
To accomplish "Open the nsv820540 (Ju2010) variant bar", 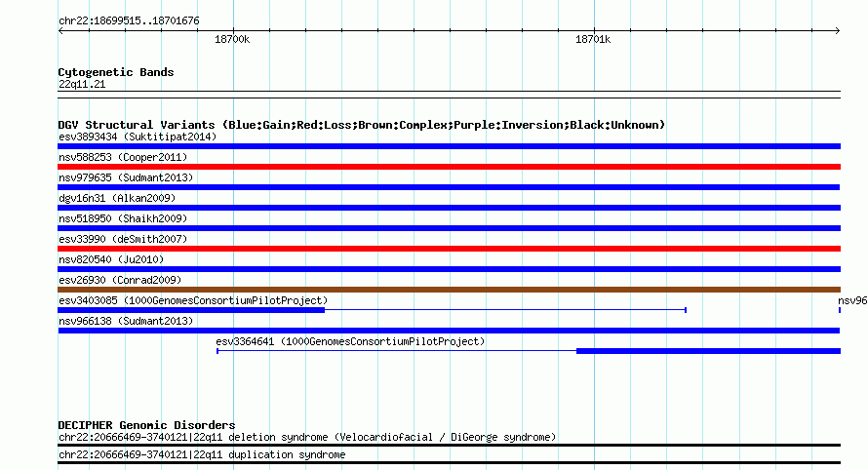I will click(x=449, y=269).
